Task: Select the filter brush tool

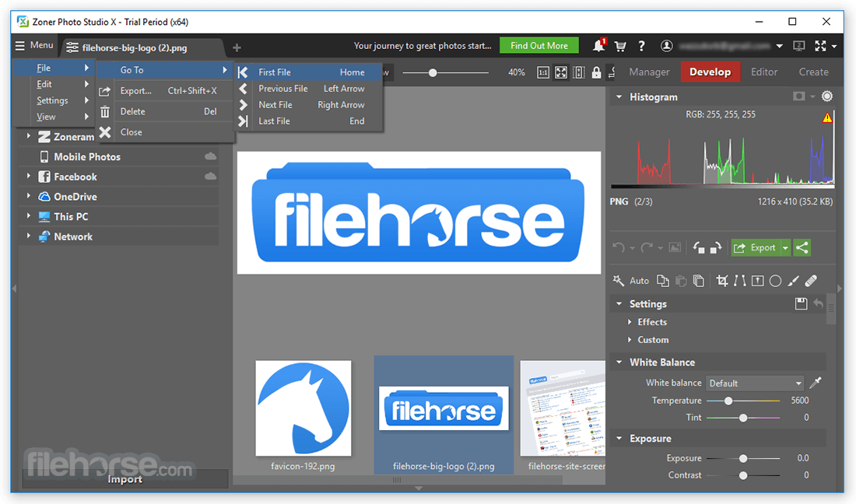Action: (x=793, y=281)
